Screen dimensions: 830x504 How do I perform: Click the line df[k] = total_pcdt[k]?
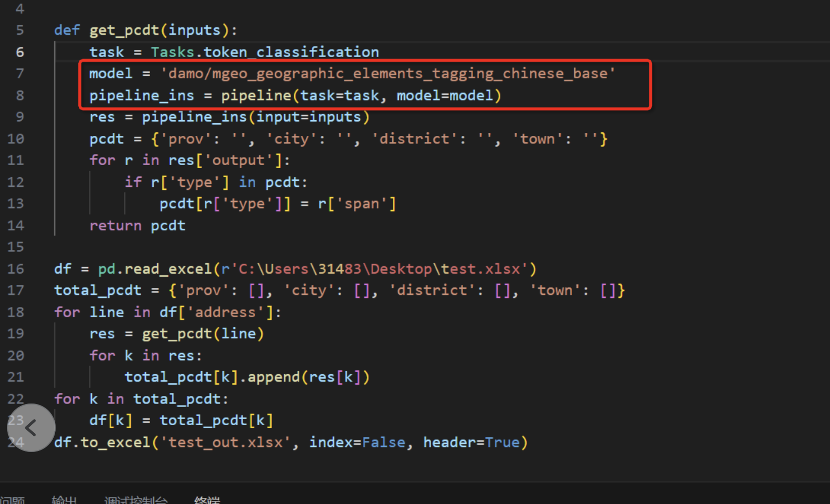(181, 421)
